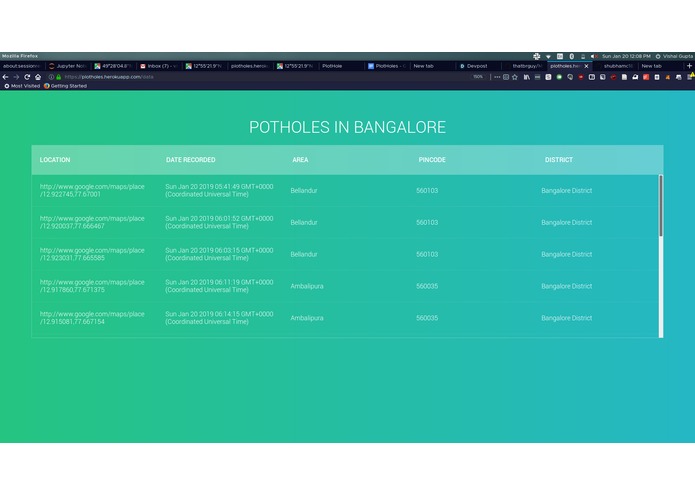
Task: Click the forward navigation arrow
Action: click(x=16, y=77)
